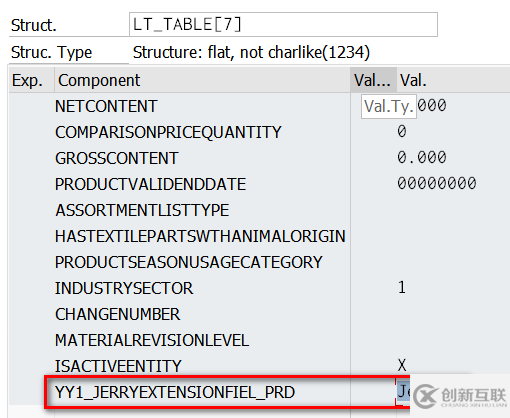Click YY1_JERRYEXTENSIONFIEL_PRD component

(x=175, y=392)
